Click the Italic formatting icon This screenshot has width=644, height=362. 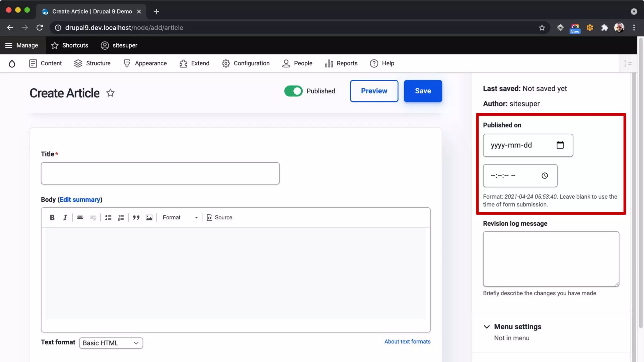coord(65,217)
